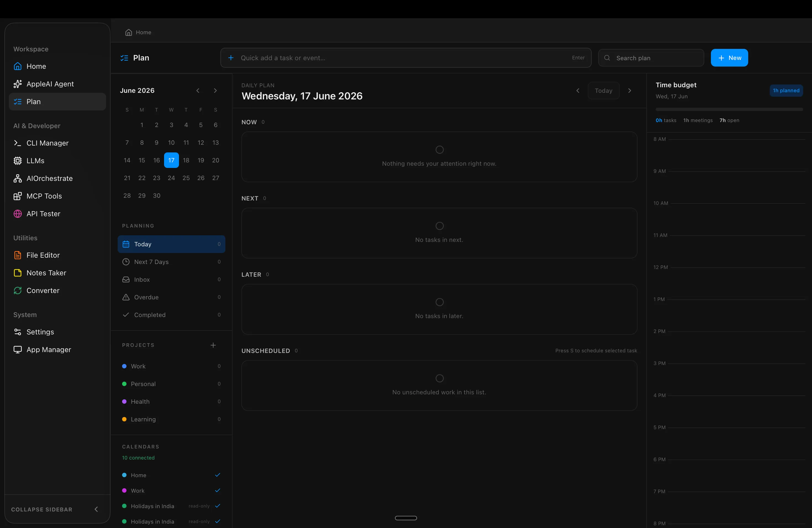
Task: Open the Completed planning view
Action: pos(171,315)
